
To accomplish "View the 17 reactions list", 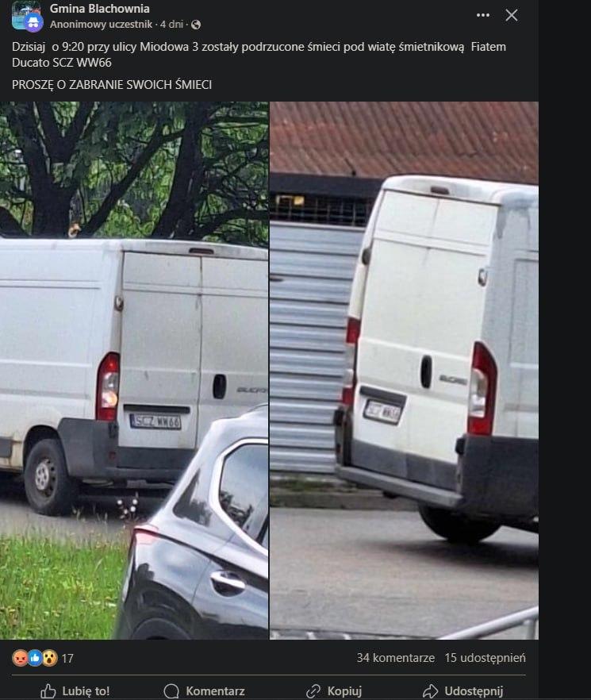I will point(67,659).
